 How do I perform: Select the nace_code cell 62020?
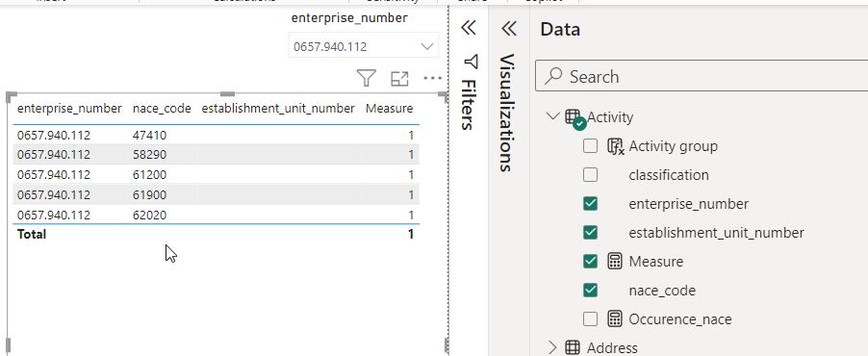click(x=149, y=215)
